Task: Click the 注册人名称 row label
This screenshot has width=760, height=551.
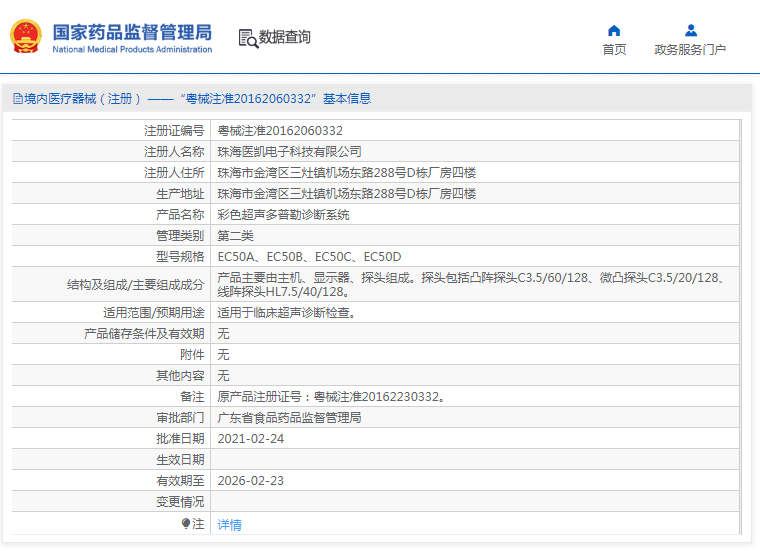Action: pos(174,152)
